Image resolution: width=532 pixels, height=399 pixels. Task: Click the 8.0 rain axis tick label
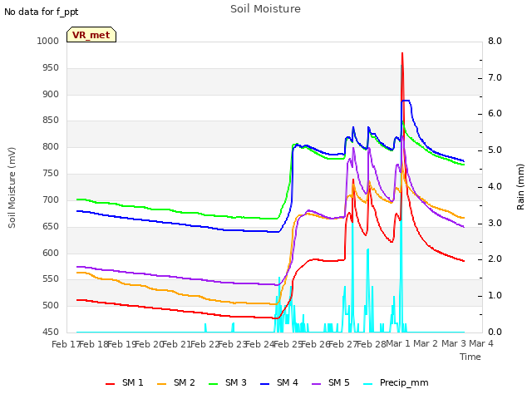click(x=495, y=41)
